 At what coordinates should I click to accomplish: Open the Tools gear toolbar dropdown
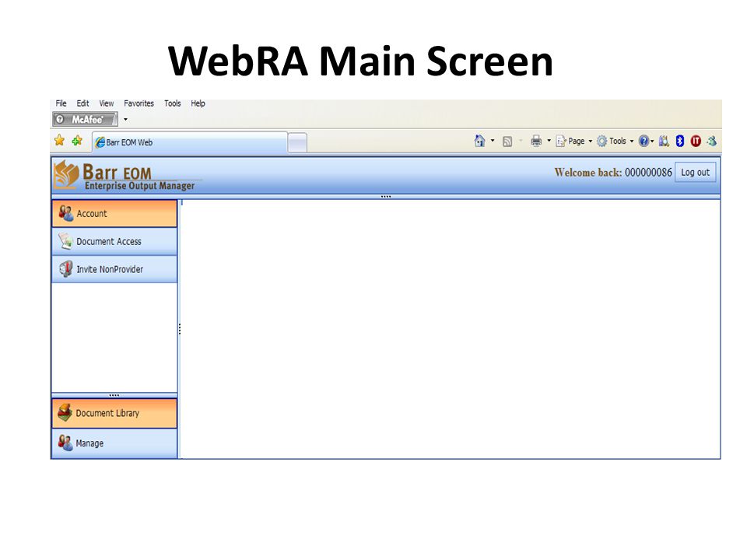pyautogui.click(x=615, y=141)
